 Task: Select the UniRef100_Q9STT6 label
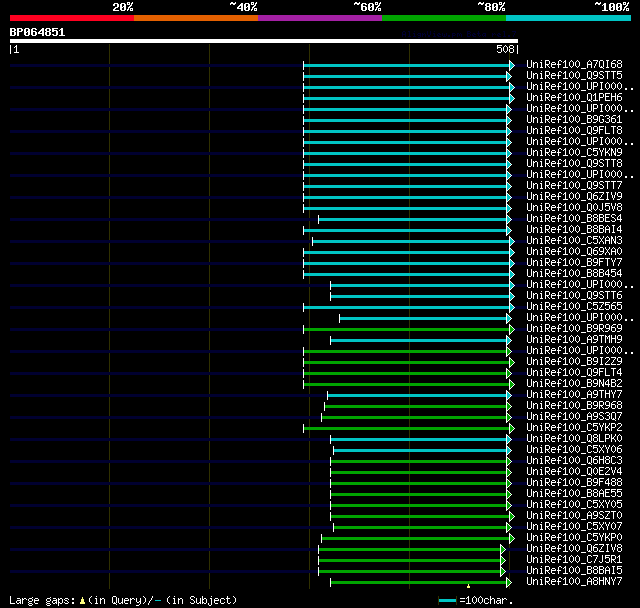574,296
